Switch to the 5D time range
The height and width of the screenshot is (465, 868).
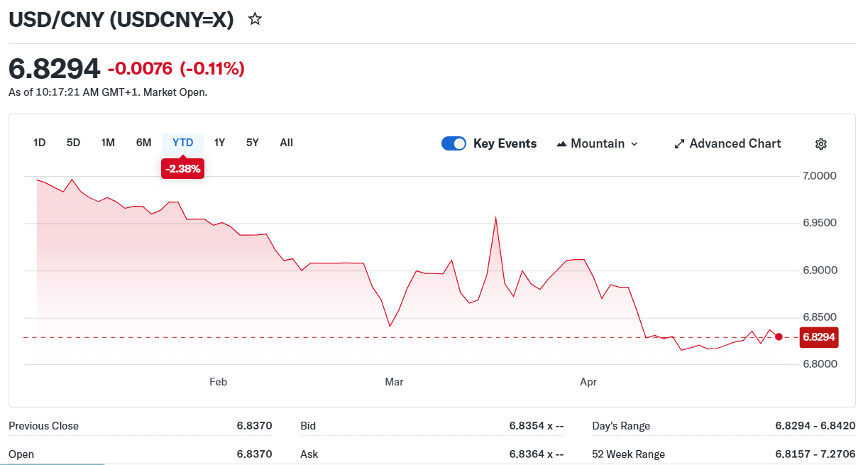(x=73, y=143)
